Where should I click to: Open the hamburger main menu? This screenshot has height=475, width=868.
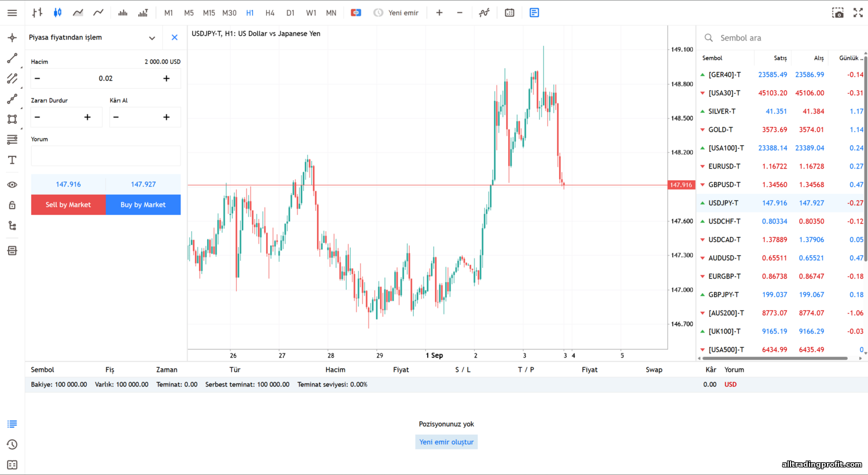12,13
